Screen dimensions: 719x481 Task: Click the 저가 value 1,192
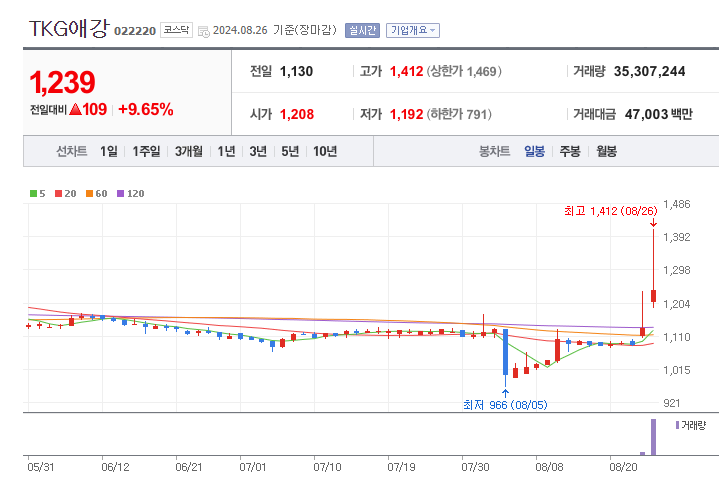406,114
